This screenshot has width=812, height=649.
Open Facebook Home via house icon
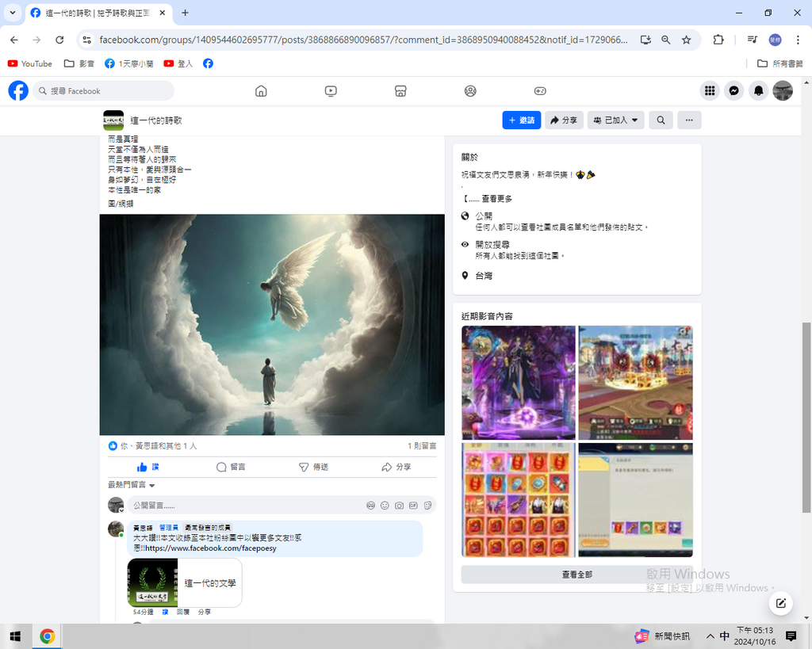tap(261, 91)
